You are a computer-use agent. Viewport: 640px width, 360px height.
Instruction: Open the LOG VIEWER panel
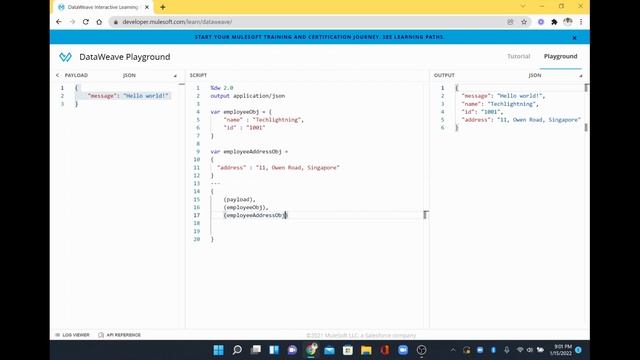click(72, 335)
